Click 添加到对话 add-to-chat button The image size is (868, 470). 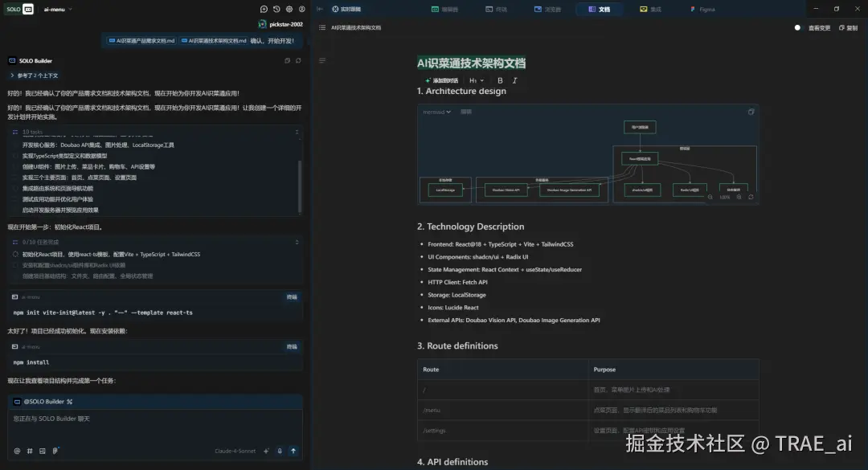coord(441,80)
